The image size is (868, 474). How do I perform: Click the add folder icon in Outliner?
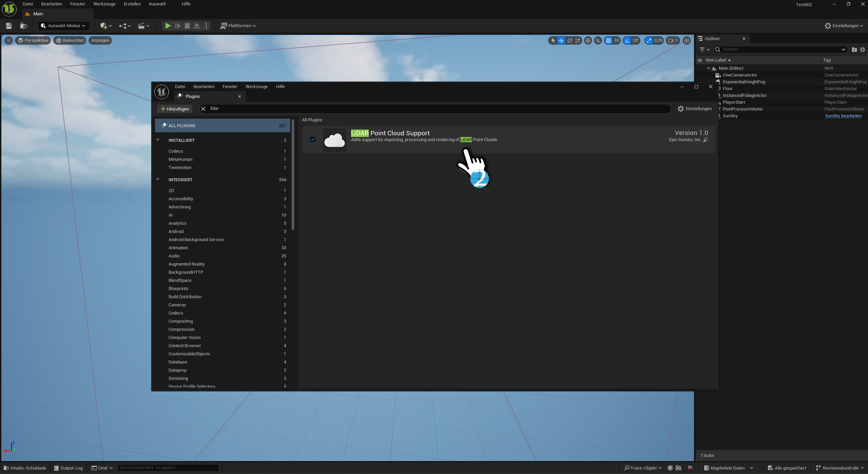coord(854,50)
